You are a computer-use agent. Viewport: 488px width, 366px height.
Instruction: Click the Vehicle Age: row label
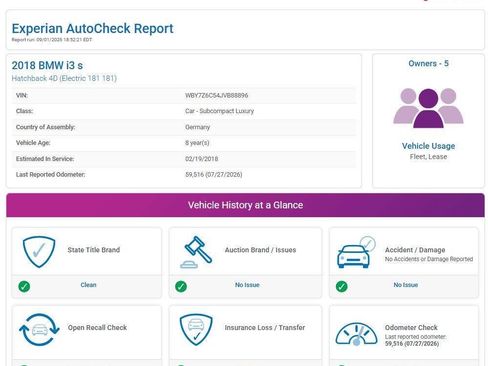[x=33, y=143]
